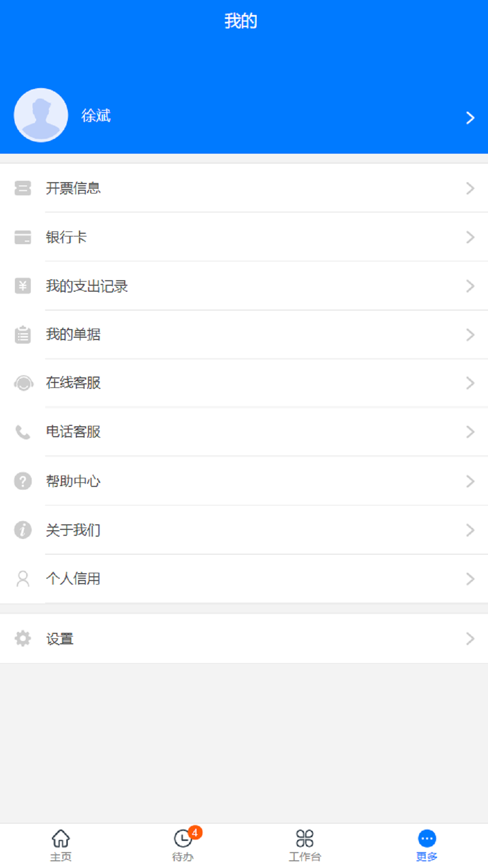Expand profile via chevron beside 徐斌
The width and height of the screenshot is (488, 868).
tap(470, 118)
